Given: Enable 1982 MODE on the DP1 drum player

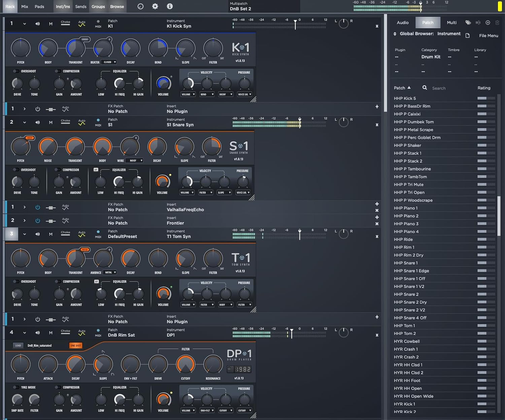Looking at the screenshot, I should (x=15, y=387).
